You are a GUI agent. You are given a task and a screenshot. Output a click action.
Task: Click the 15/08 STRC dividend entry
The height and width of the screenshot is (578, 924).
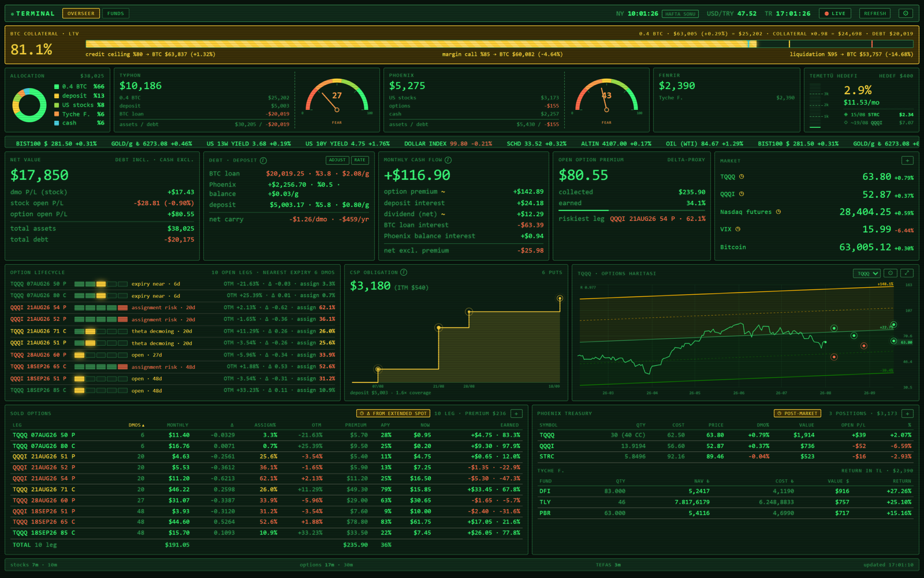(x=878, y=114)
